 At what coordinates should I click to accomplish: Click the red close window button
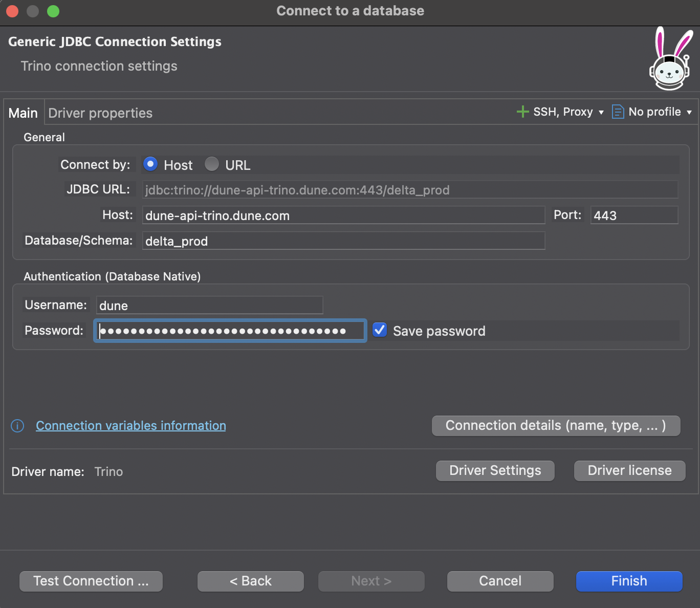pyautogui.click(x=12, y=11)
